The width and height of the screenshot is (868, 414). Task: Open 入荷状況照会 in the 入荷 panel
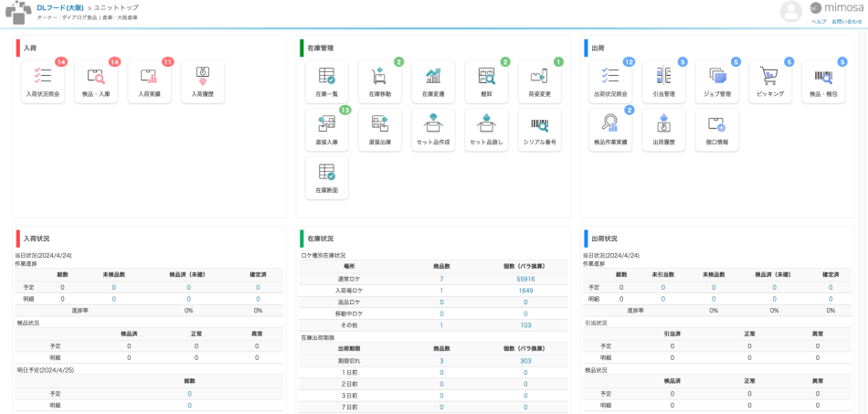(x=43, y=81)
